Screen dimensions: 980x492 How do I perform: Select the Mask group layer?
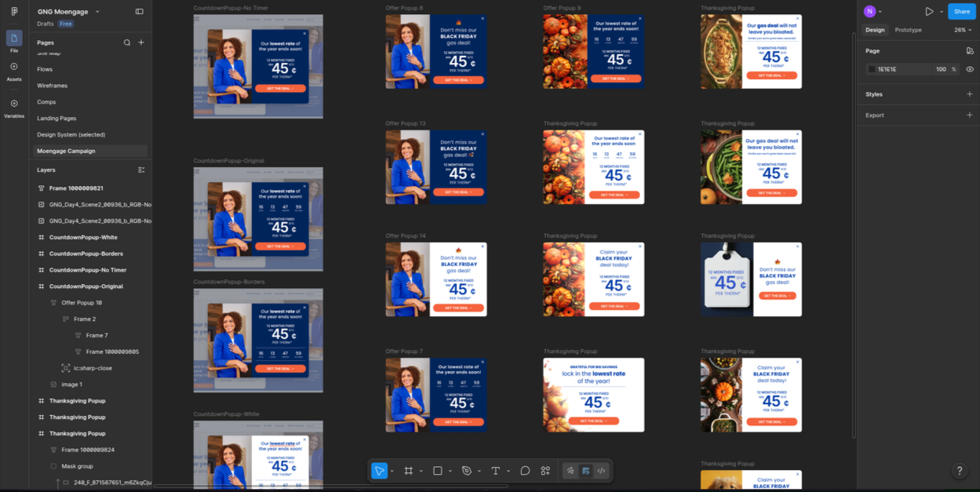77,466
